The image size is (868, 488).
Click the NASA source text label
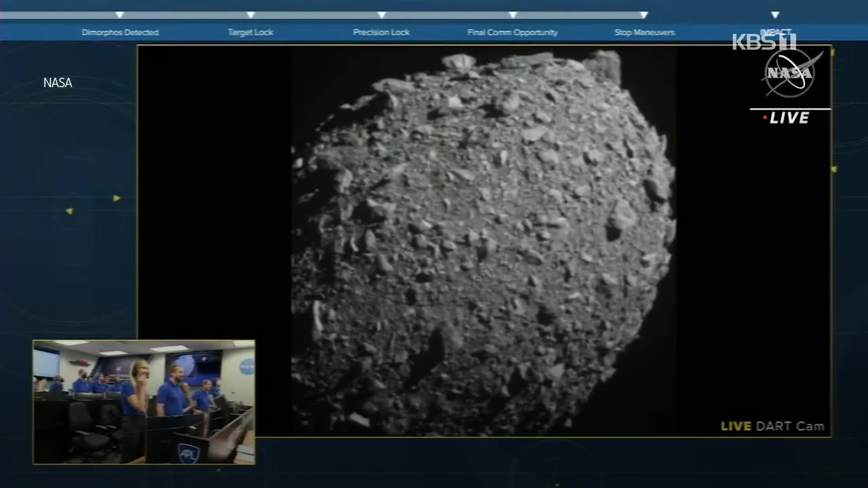[58, 83]
